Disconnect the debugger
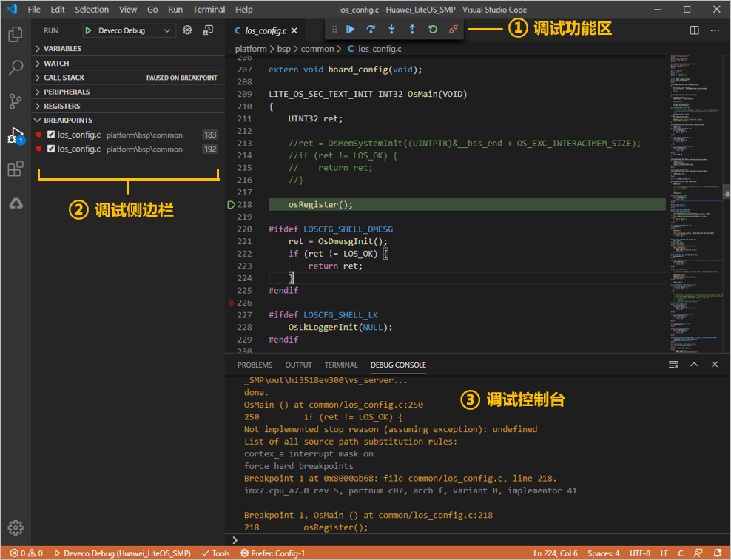 (x=453, y=30)
